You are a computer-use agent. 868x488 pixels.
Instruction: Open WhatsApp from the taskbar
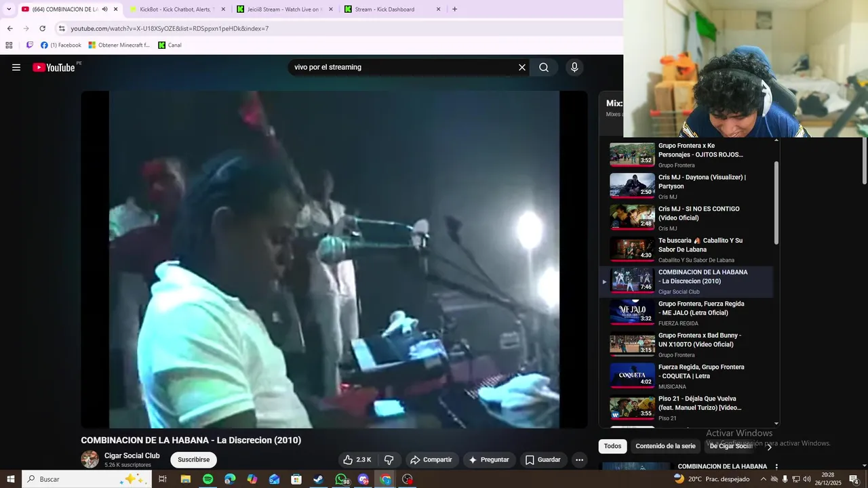(x=340, y=479)
